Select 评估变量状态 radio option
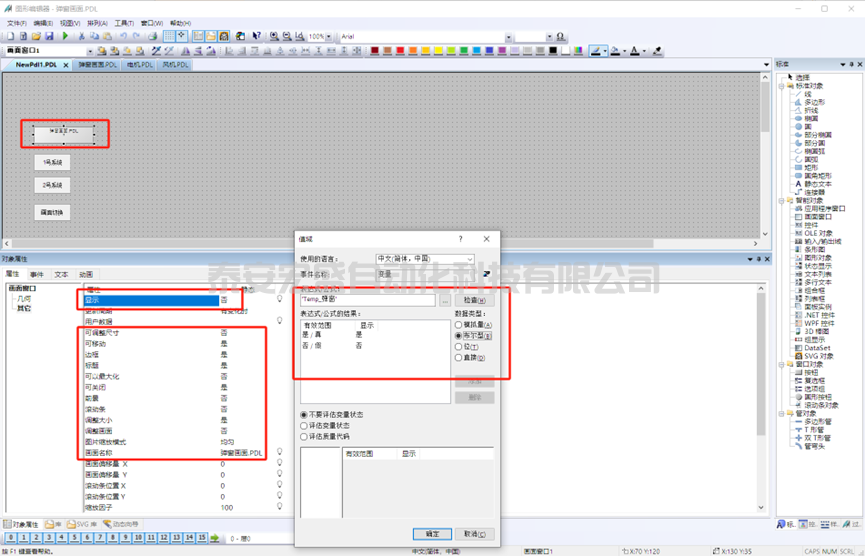This screenshot has height=556, width=865. (x=305, y=425)
